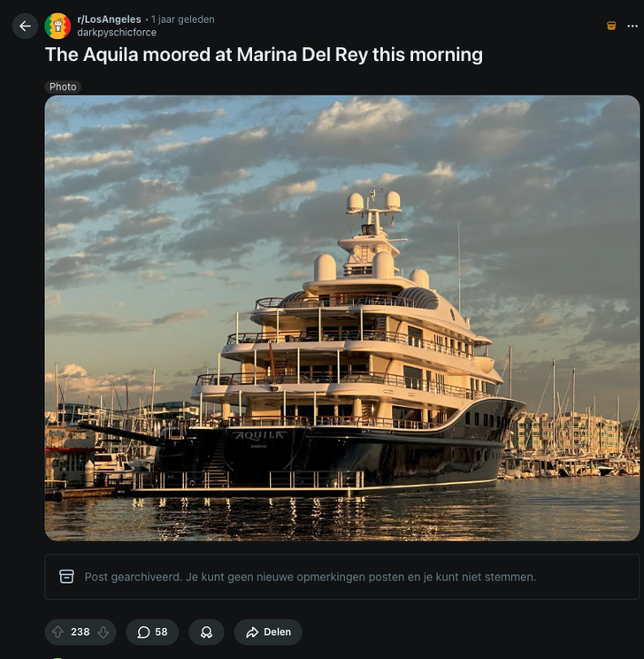View the darkpyschicforce user profile

point(117,33)
